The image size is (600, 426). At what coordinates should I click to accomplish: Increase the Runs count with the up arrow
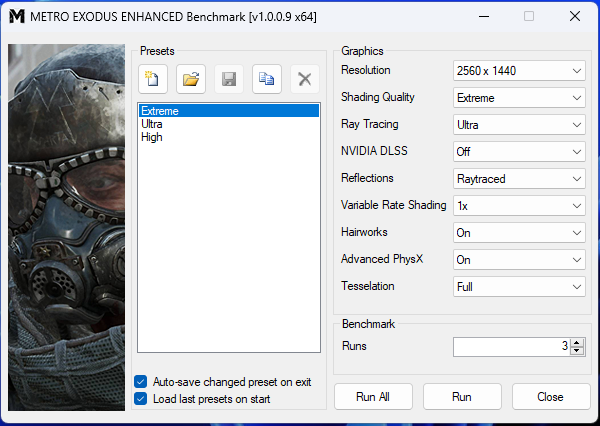[577, 343]
